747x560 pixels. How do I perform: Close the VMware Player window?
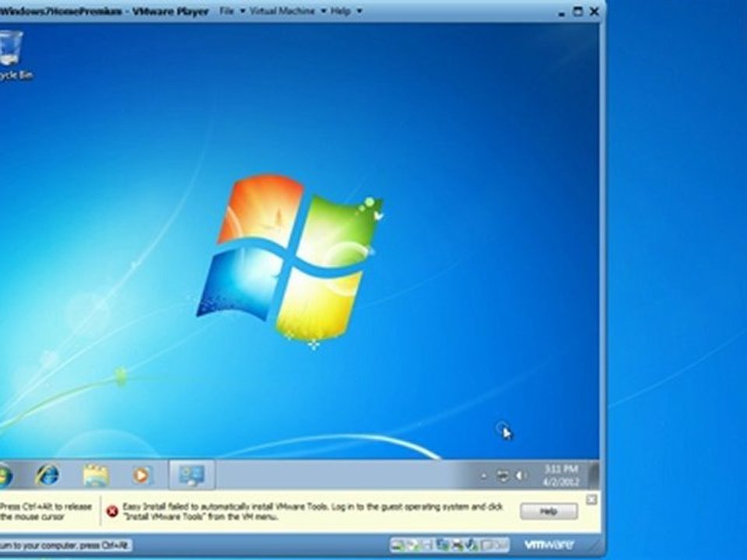(x=594, y=12)
